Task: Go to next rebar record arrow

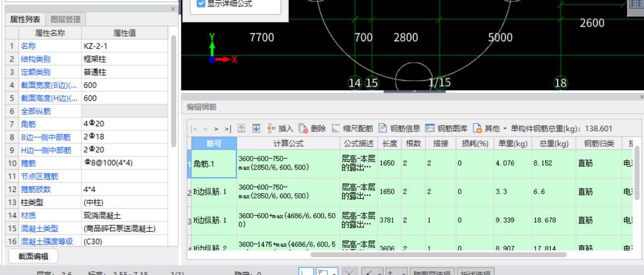Action: [x=216, y=129]
